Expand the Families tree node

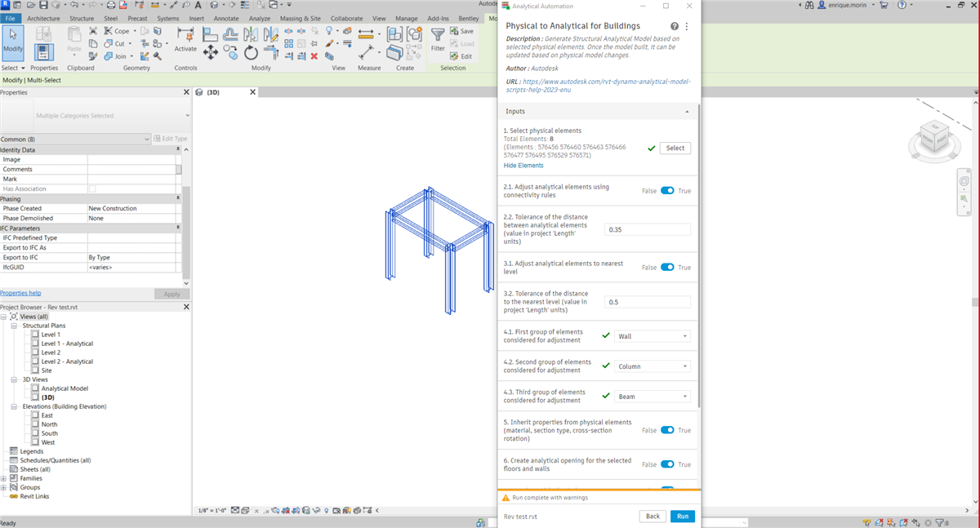pos(4,478)
